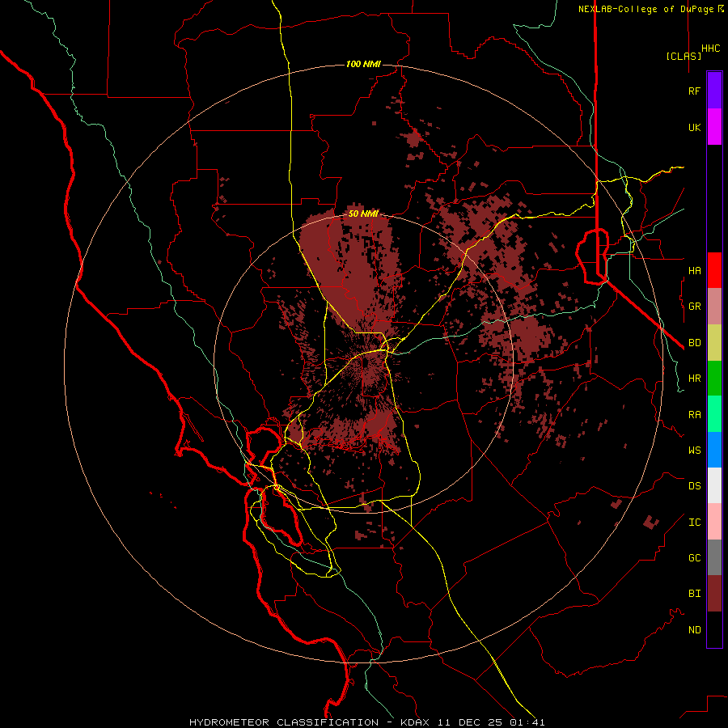Click the 'ND' legend label

(694, 630)
